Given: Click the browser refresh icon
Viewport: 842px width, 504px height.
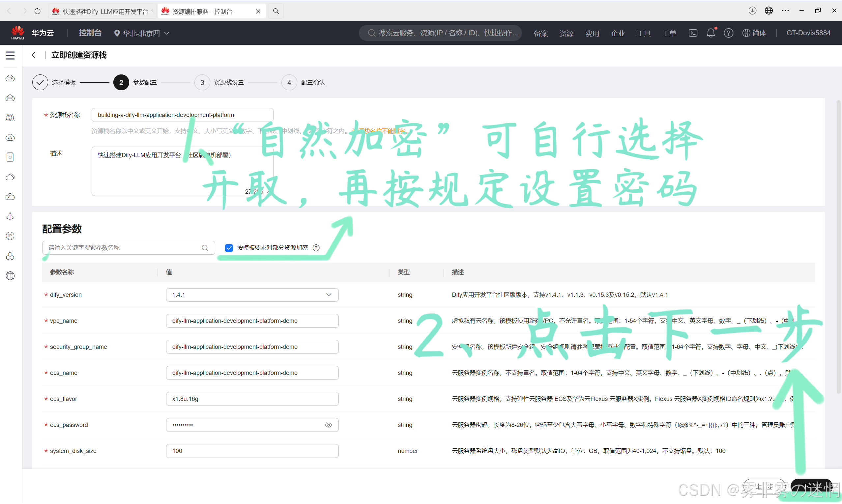Looking at the screenshot, I should [x=37, y=11].
